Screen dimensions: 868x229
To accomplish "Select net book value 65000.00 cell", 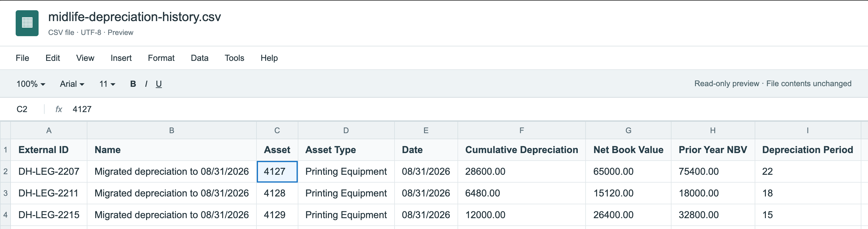I will (x=628, y=171).
